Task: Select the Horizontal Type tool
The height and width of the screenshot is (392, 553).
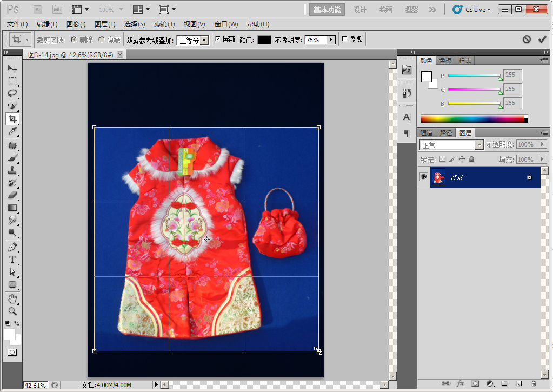Action: click(x=12, y=260)
